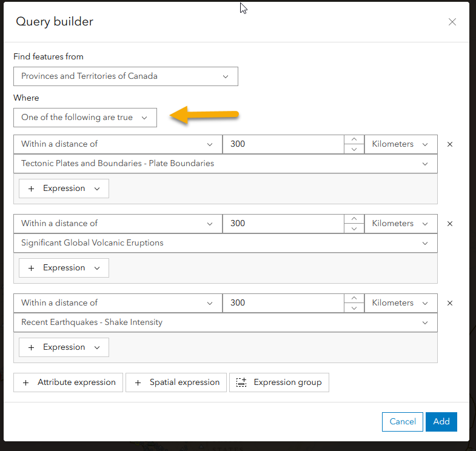The width and height of the screenshot is (476, 451).
Task: Expand the Tectonic Plates layer selector
Action: (225, 164)
